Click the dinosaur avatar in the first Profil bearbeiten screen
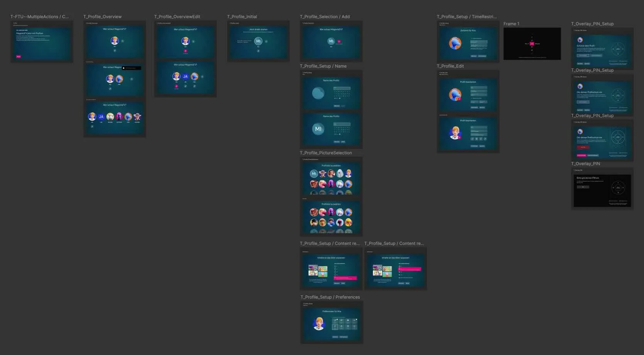 pos(455,94)
